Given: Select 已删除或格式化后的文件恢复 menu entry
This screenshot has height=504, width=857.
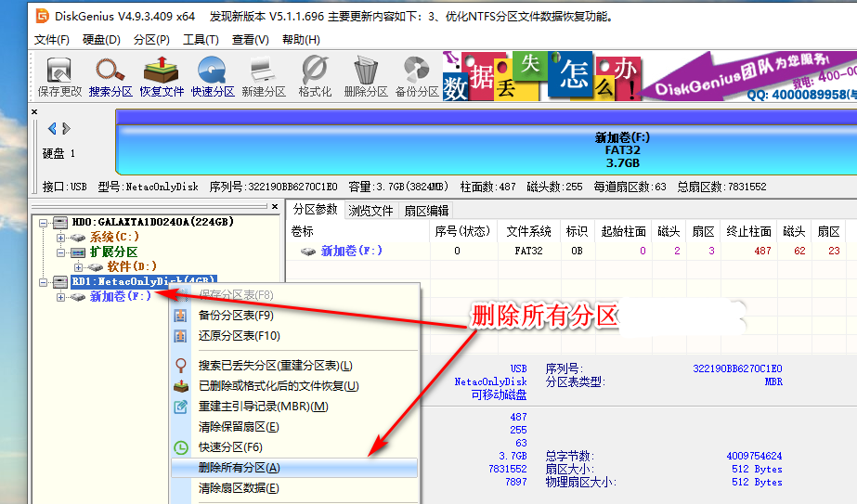Looking at the screenshot, I should pos(294,386).
